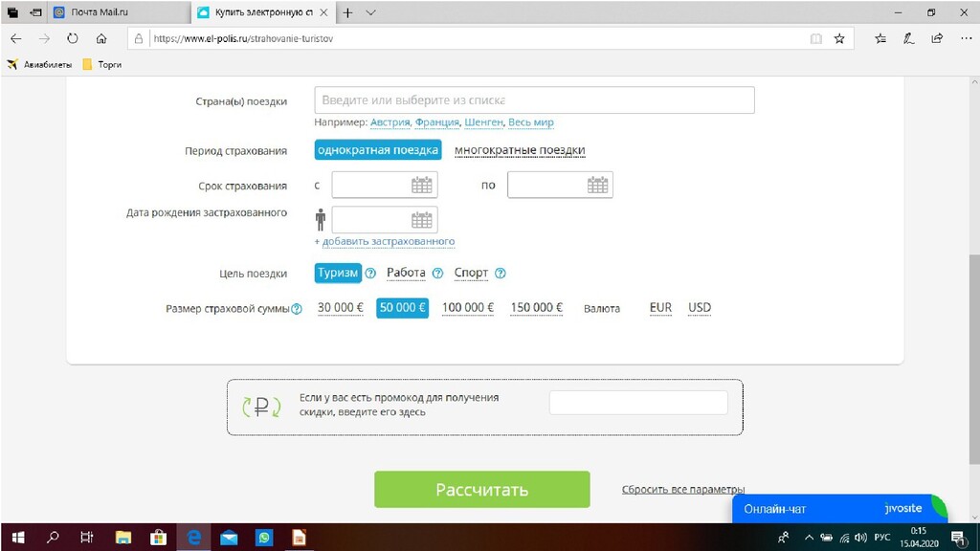This screenshot has width=980, height=551.
Task: Show help icon next to Спорт
Action: point(501,273)
